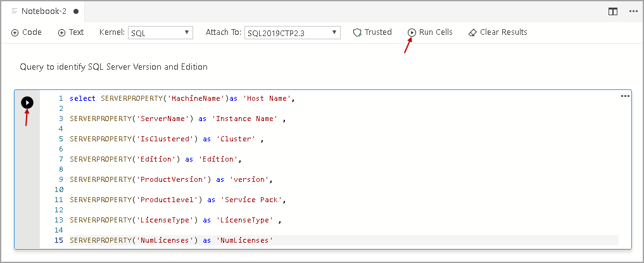This screenshot has width=644, height=263.
Task: Run the SQL code cell play button
Action: 27,103
